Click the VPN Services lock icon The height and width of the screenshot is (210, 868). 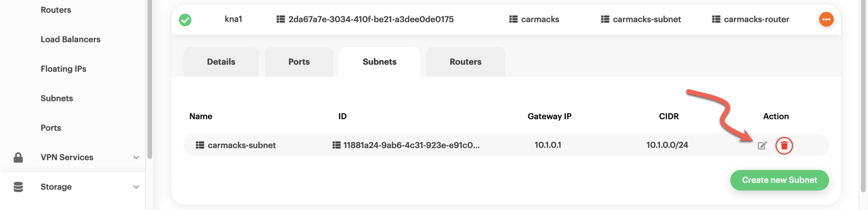click(18, 157)
